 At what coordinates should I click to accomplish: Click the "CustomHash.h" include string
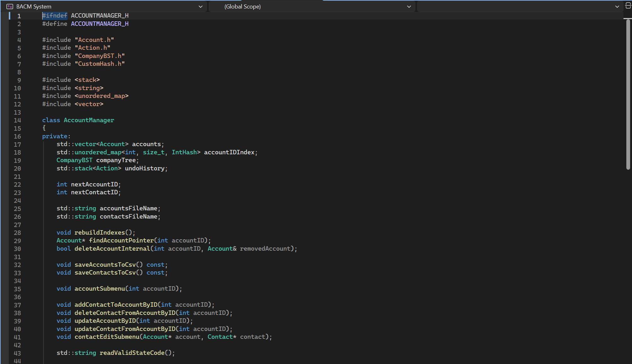pyautogui.click(x=100, y=64)
